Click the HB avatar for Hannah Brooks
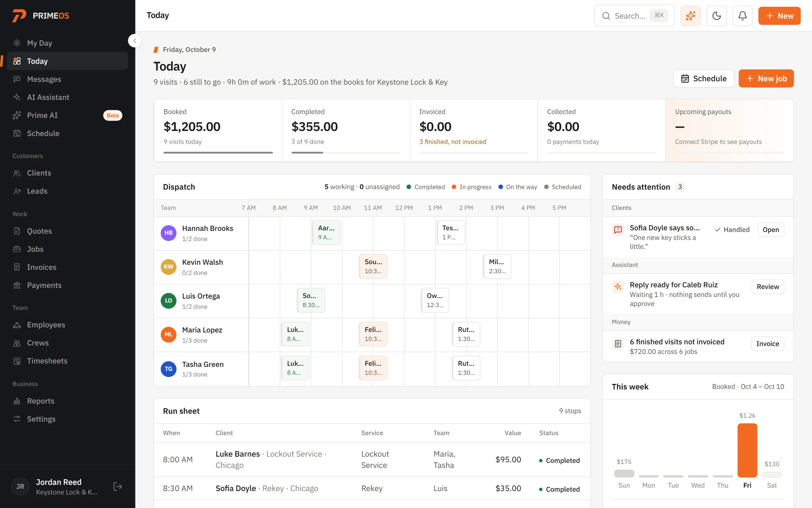 tap(168, 233)
